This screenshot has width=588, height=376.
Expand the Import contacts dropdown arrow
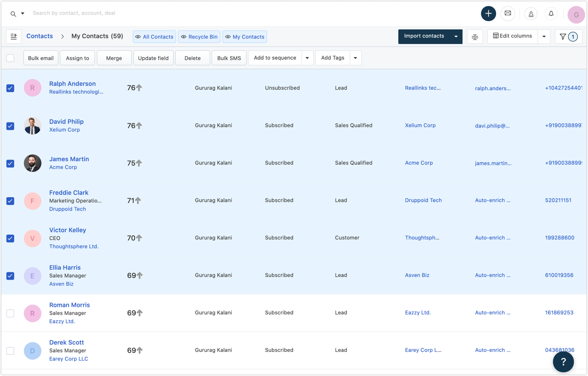click(456, 36)
